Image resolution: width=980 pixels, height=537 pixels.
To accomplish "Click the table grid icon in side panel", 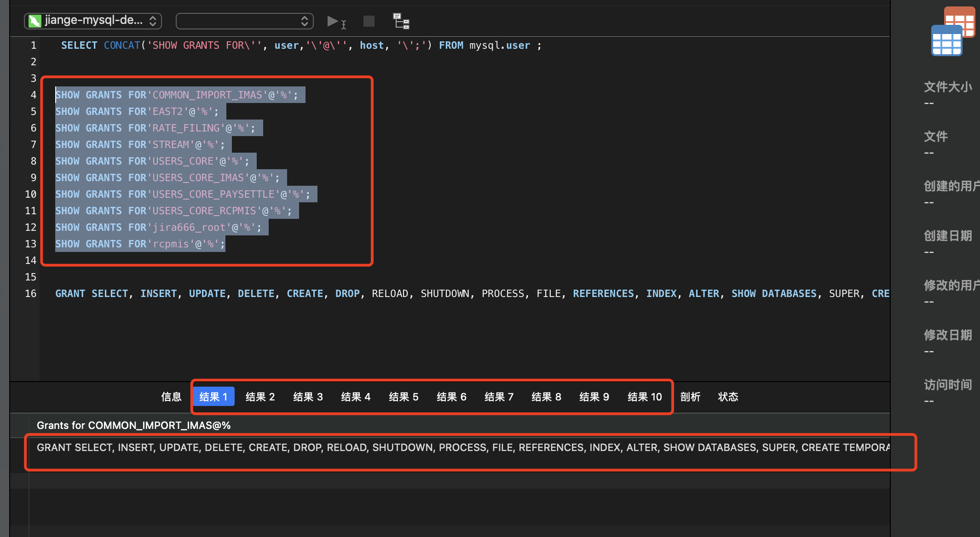I will (x=948, y=40).
